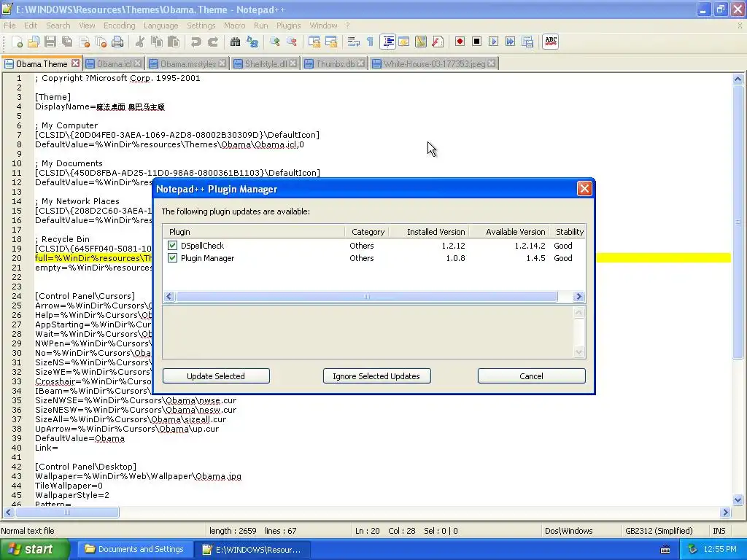Open the Plugins menu

pyautogui.click(x=289, y=26)
